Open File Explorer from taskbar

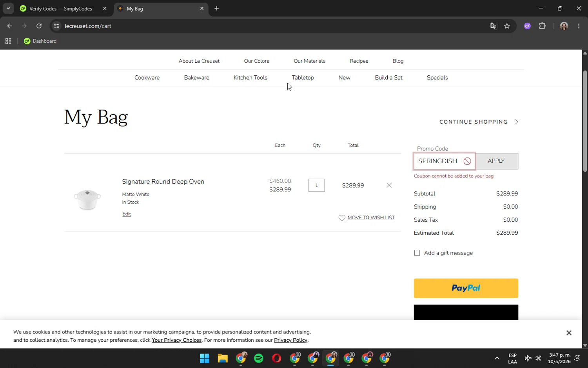(x=223, y=358)
